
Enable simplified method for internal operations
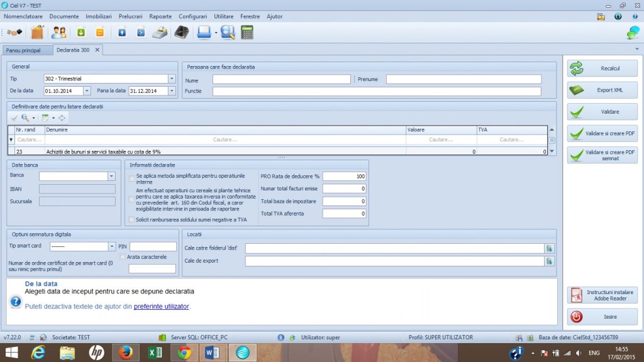pyautogui.click(x=131, y=178)
